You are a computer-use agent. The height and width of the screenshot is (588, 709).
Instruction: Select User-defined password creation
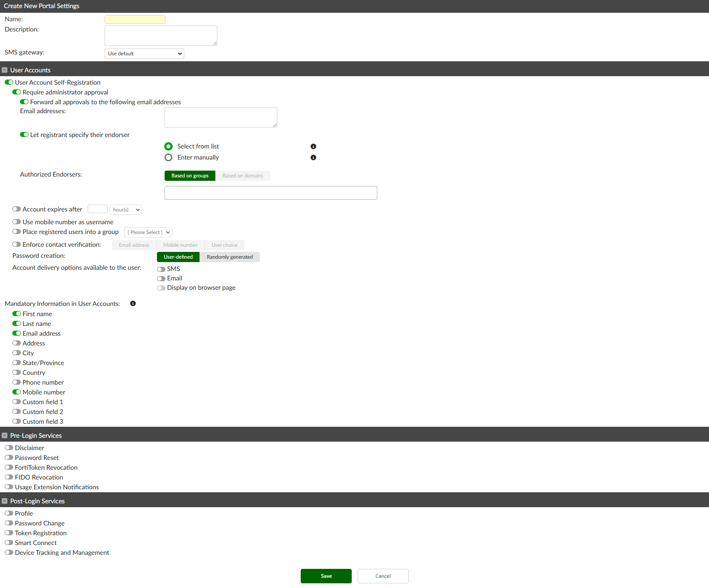(178, 257)
